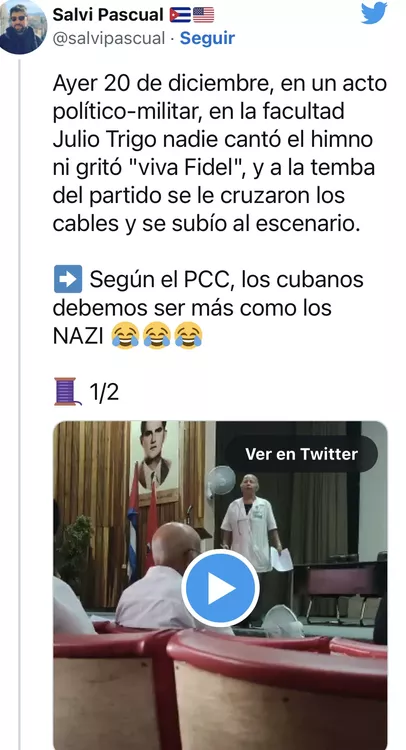Click the purple thread spool emoji
406x750 pixels.
click(67, 392)
